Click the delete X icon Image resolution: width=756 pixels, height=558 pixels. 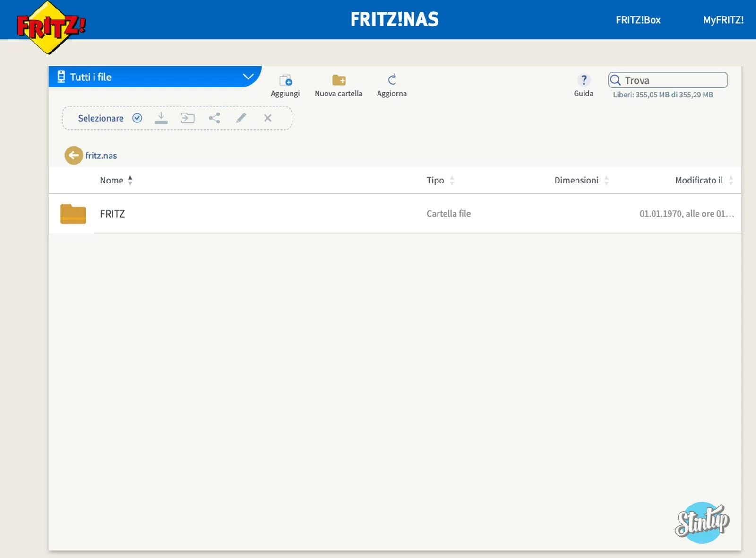pos(267,118)
